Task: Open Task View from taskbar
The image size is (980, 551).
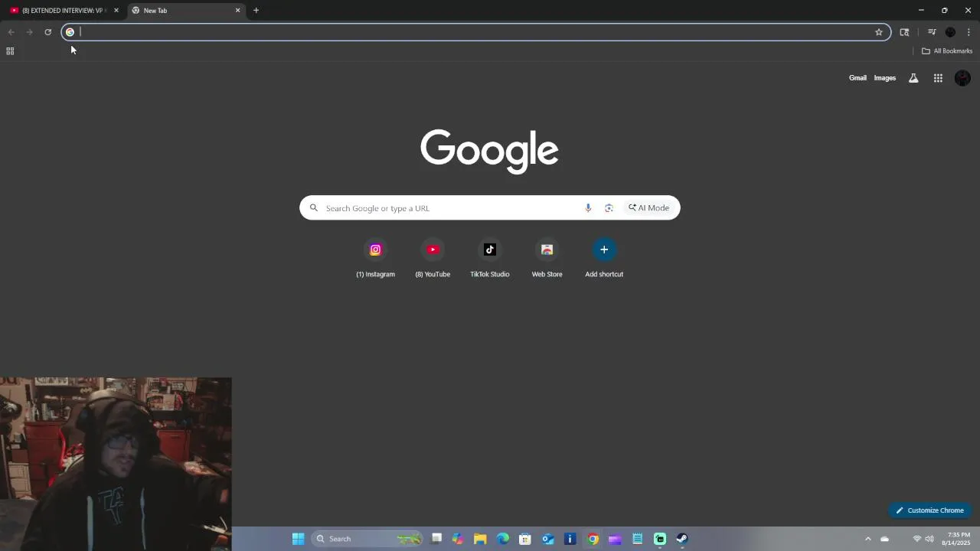Action: click(436, 539)
